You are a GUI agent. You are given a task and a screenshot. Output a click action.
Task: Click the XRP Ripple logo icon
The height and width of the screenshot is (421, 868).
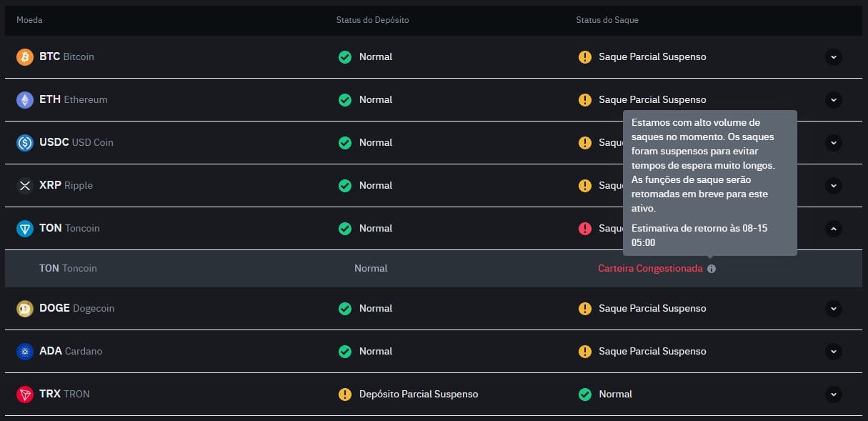(25, 185)
